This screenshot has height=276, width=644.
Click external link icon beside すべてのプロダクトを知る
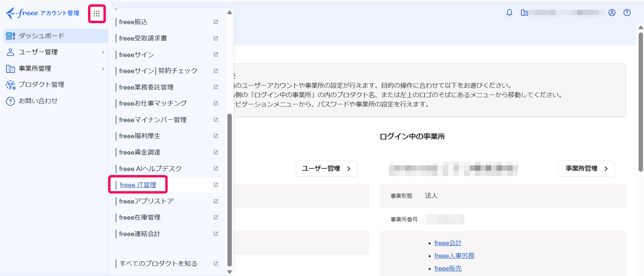click(x=216, y=264)
